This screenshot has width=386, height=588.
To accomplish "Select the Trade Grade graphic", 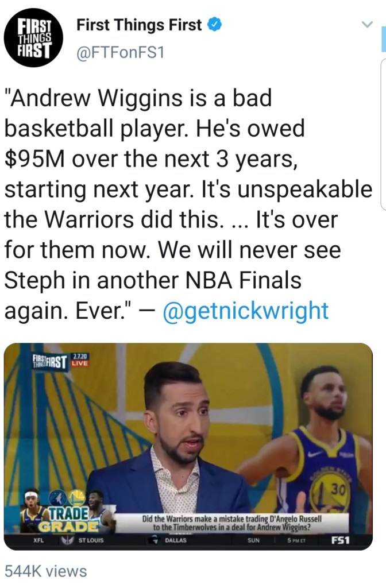I will [72, 520].
